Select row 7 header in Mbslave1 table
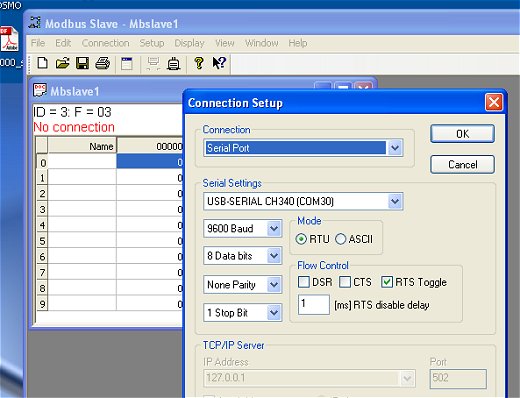Viewport: 520px width, 398px height. [42, 272]
